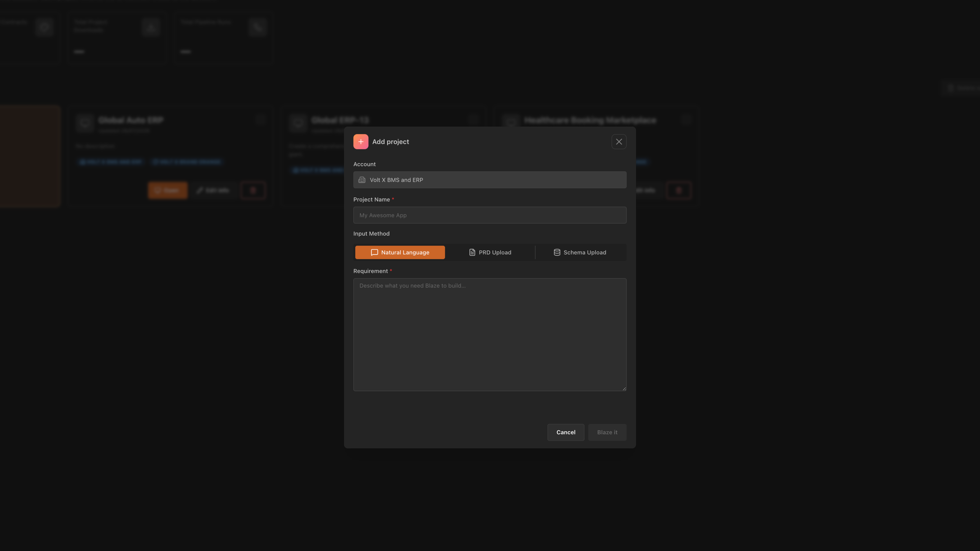Select the Natural Language input method
Image resolution: width=980 pixels, height=551 pixels.
[x=400, y=253]
